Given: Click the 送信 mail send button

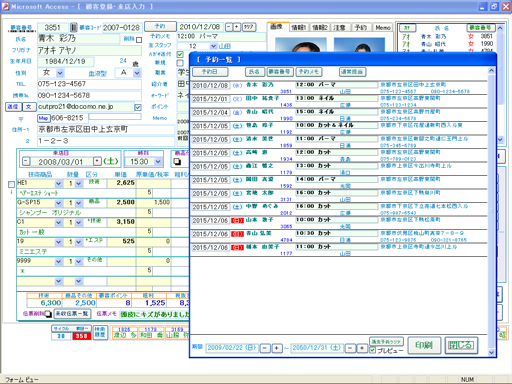Looking at the screenshot, I should [x=13, y=107].
